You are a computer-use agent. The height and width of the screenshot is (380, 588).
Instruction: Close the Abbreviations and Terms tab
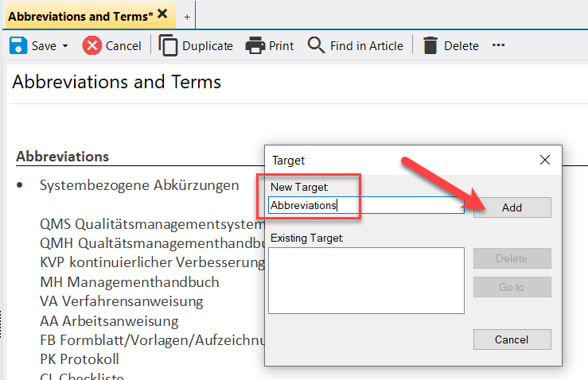(x=162, y=14)
